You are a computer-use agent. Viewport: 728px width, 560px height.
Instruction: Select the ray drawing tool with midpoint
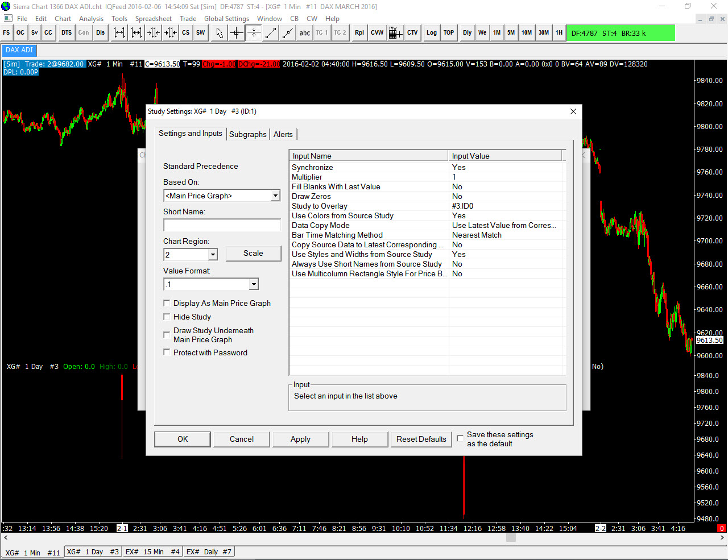[288, 33]
